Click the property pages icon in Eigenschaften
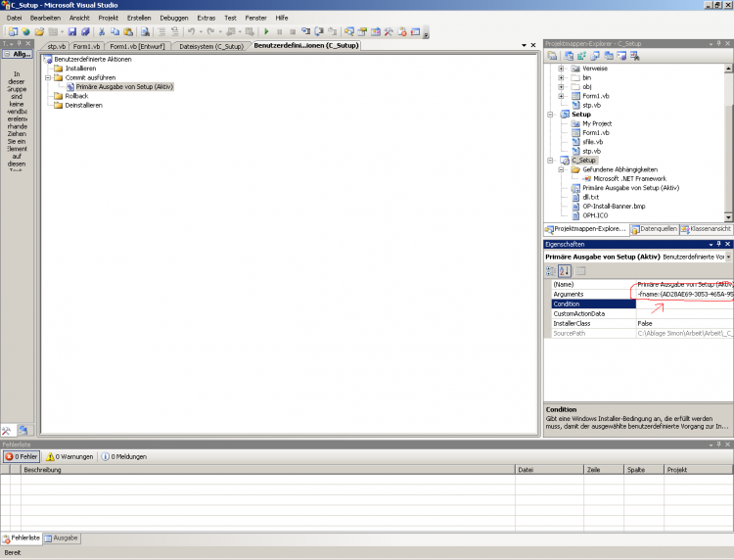This screenshot has height=560, width=734. tap(580, 270)
